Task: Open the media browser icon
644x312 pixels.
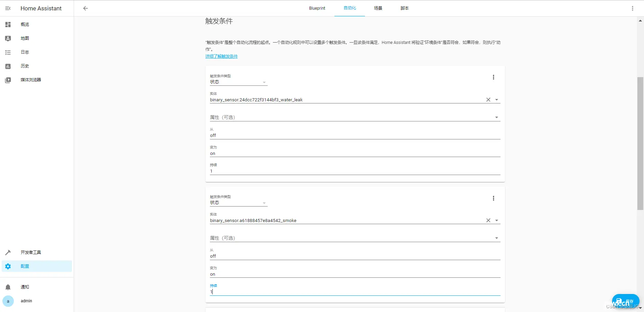Action: (x=8, y=80)
